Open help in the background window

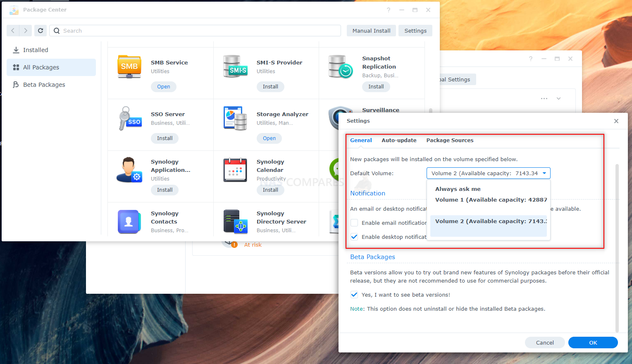pos(531,59)
